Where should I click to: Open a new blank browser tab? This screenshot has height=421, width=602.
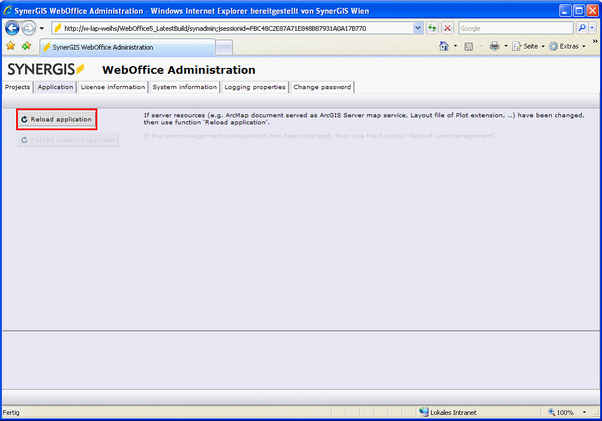click(x=224, y=48)
